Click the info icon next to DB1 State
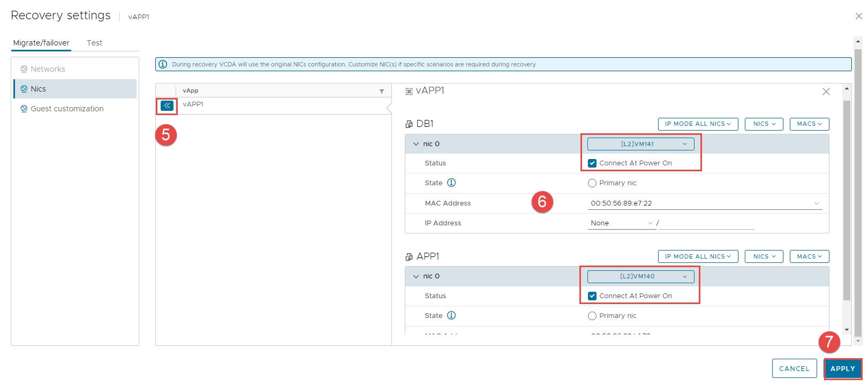Image resolution: width=868 pixels, height=386 pixels. coord(451,183)
